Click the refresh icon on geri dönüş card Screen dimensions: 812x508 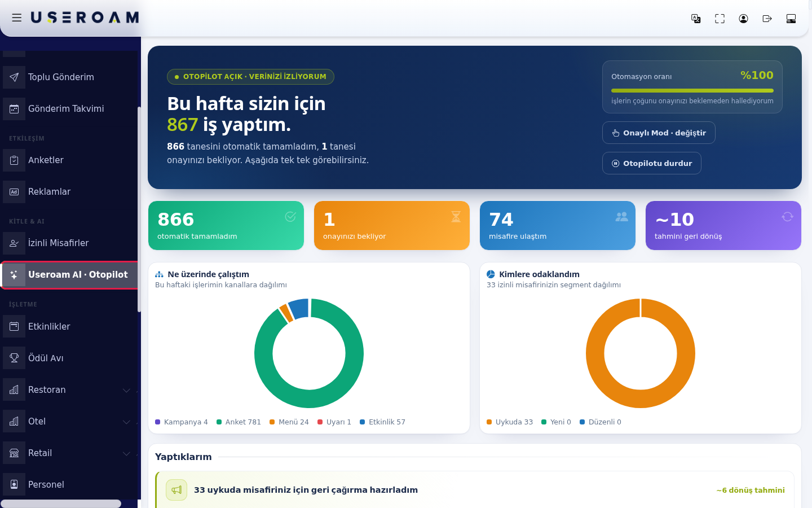(x=788, y=217)
